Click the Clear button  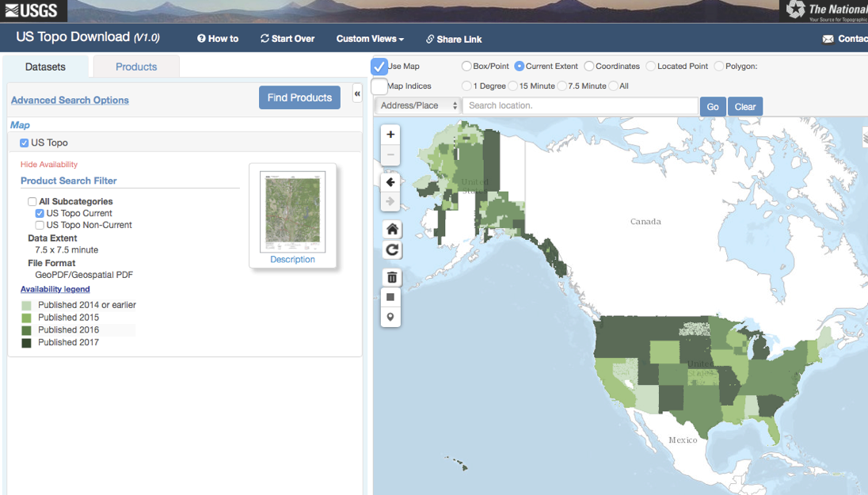(x=745, y=107)
